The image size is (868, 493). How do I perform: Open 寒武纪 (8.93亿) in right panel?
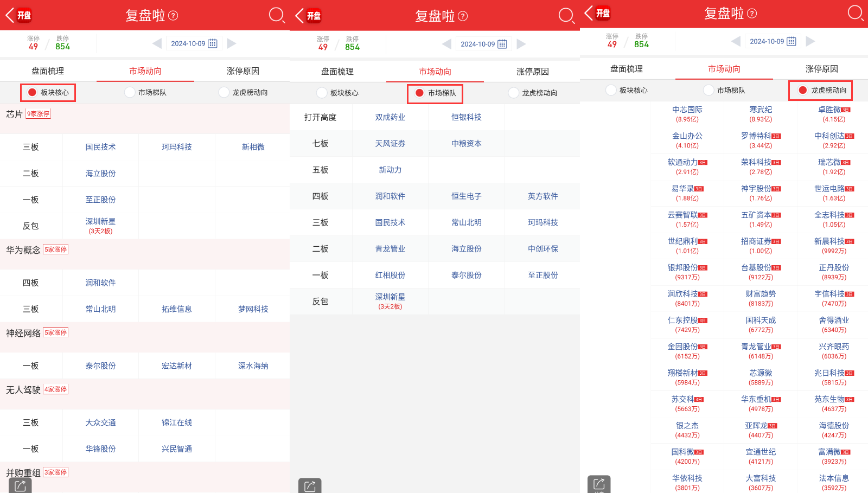(x=761, y=114)
